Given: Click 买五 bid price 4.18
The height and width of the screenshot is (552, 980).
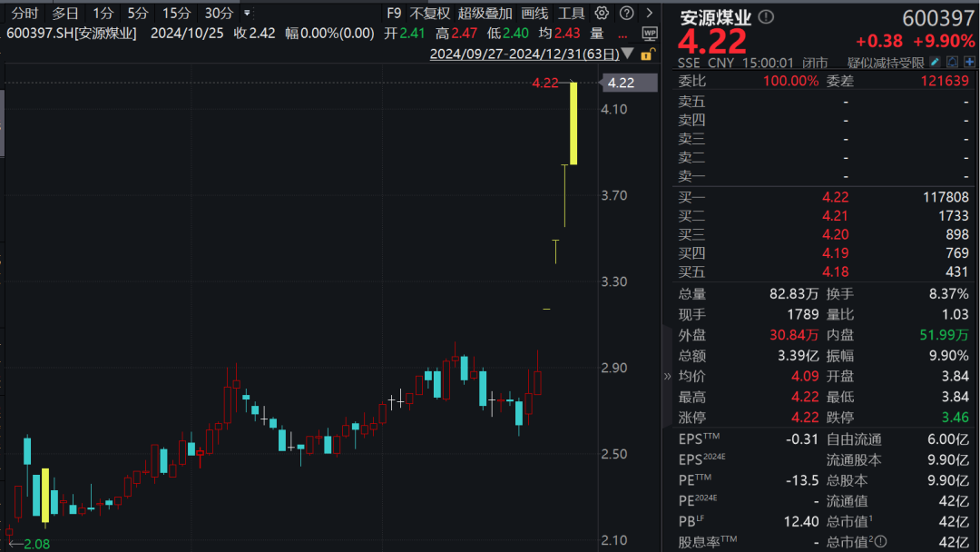Looking at the screenshot, I should pyautogui.click(x=835, y=272).
